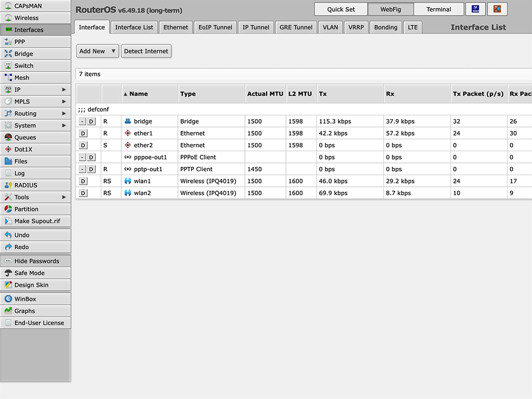Click the WinBox sidebar icon
The width and height of the screenshot is (532, 399).
25,299
